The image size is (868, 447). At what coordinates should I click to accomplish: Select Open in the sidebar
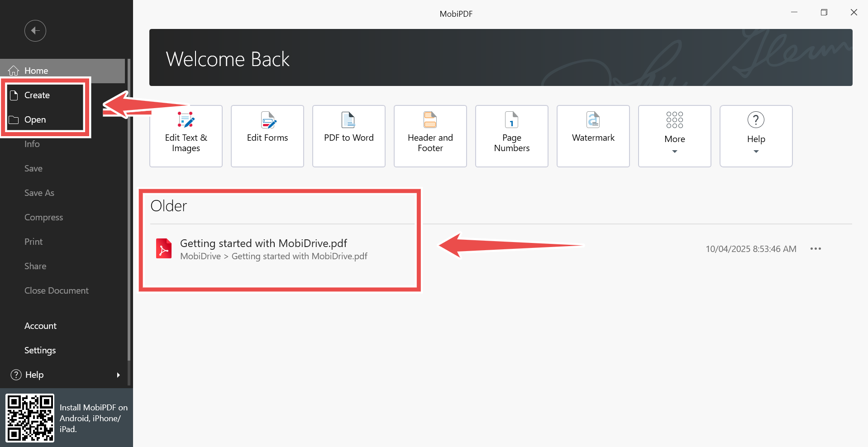coord(35,120)
